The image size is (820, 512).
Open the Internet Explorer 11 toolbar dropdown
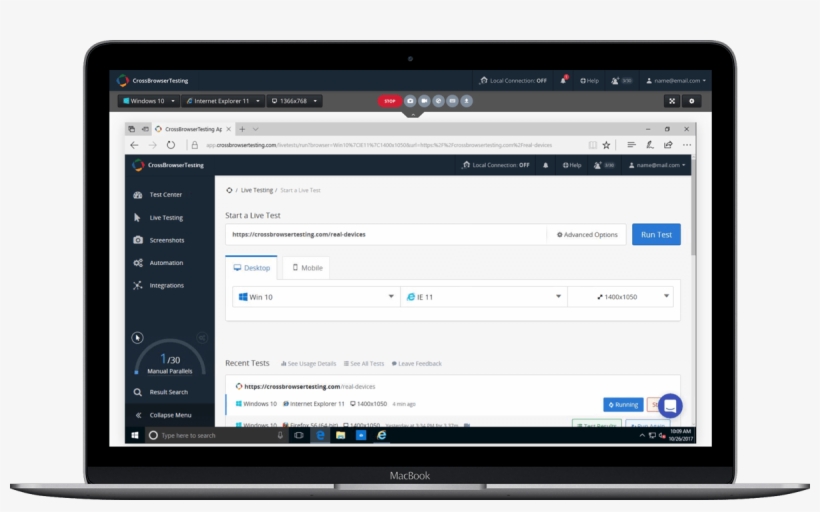tap(223, 101)
